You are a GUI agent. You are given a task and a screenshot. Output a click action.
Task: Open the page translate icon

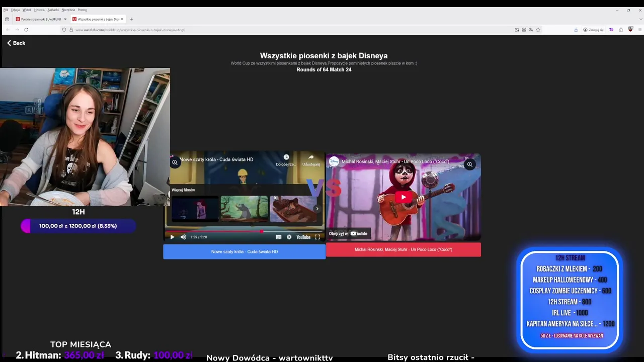tap(531, 30)
